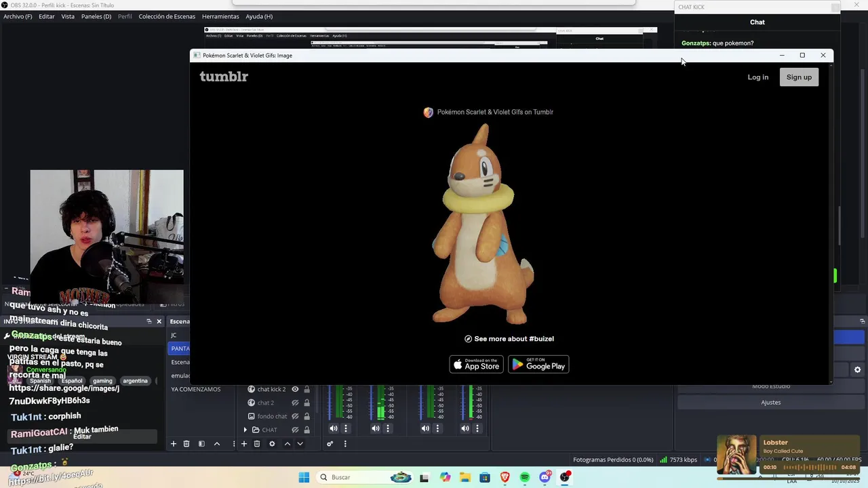Screen dimensions: 868x488
Task: Select the chat kick 2 source row
Action: click(278, 389)
